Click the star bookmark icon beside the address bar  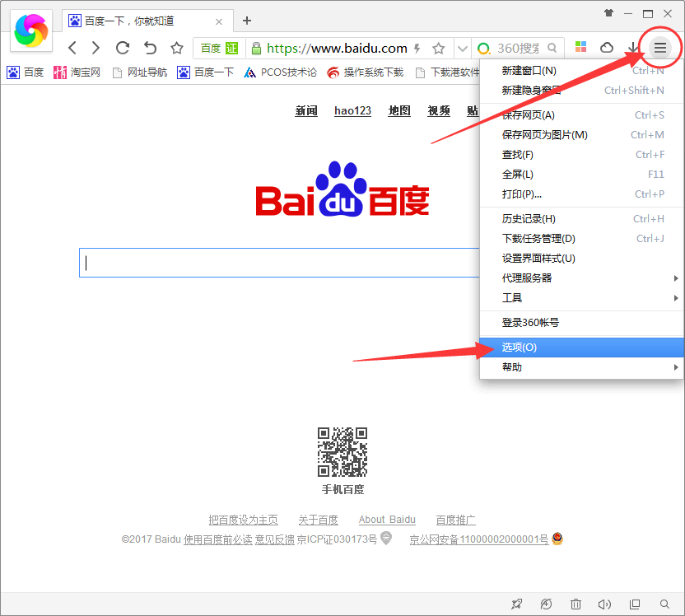coord(437,48)
